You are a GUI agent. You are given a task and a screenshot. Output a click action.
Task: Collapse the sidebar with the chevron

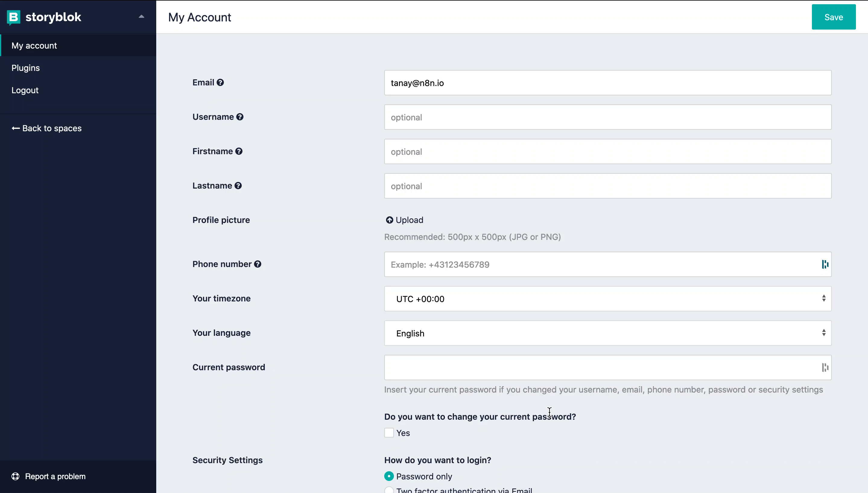coord(141,17)
